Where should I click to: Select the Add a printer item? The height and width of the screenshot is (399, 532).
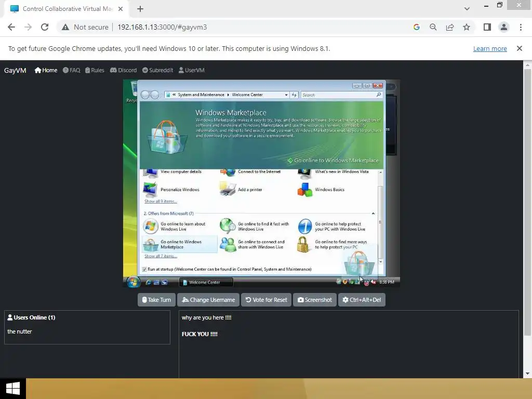[241, 190]
